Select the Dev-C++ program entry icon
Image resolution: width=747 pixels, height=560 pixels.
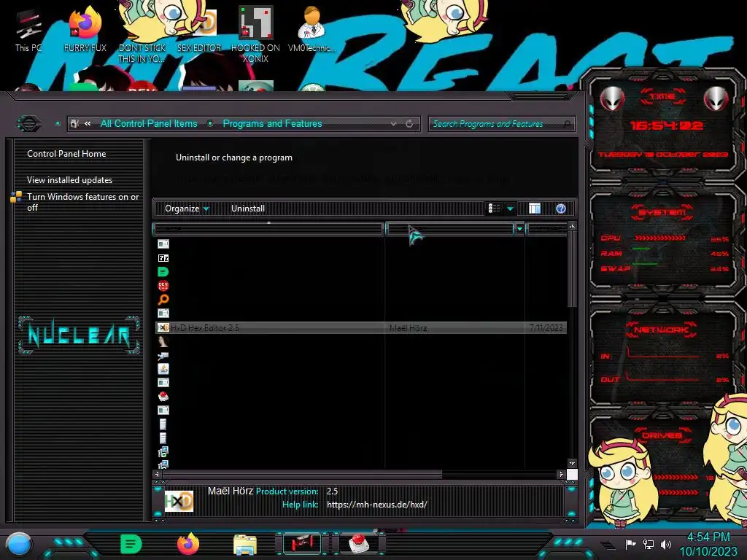[x=163, y=286]
